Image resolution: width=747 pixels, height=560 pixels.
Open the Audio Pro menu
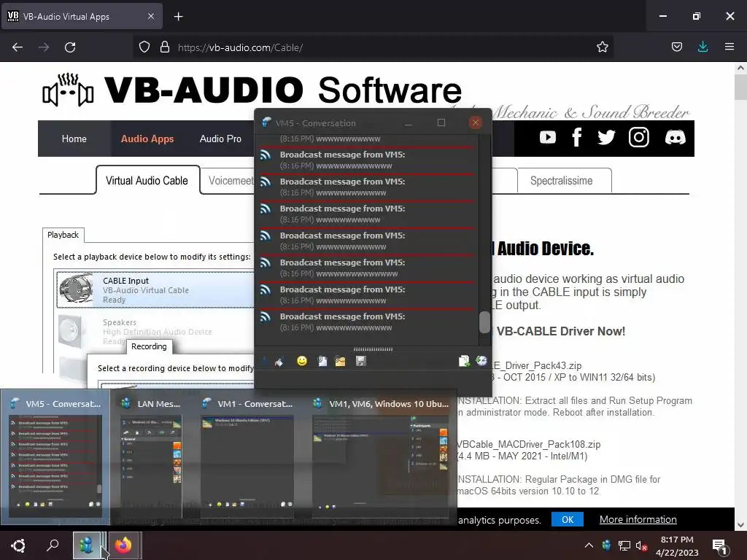pos(220,139)
